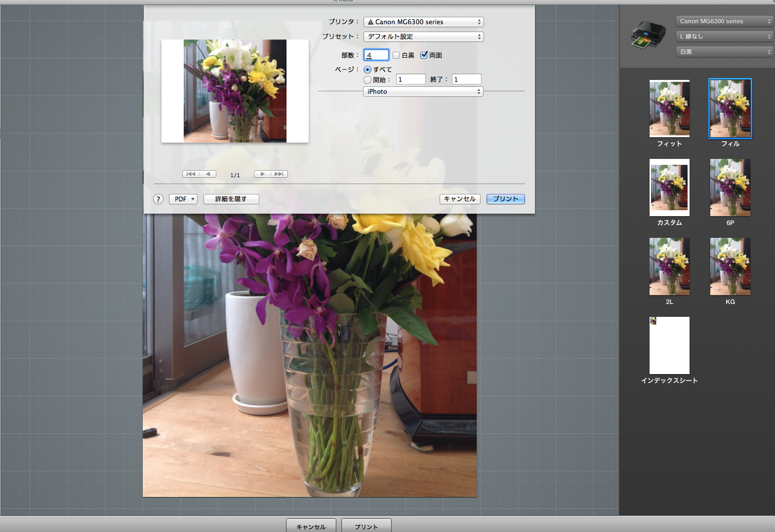
Task: Click the help question mark button
Action: tap(158, 199)
